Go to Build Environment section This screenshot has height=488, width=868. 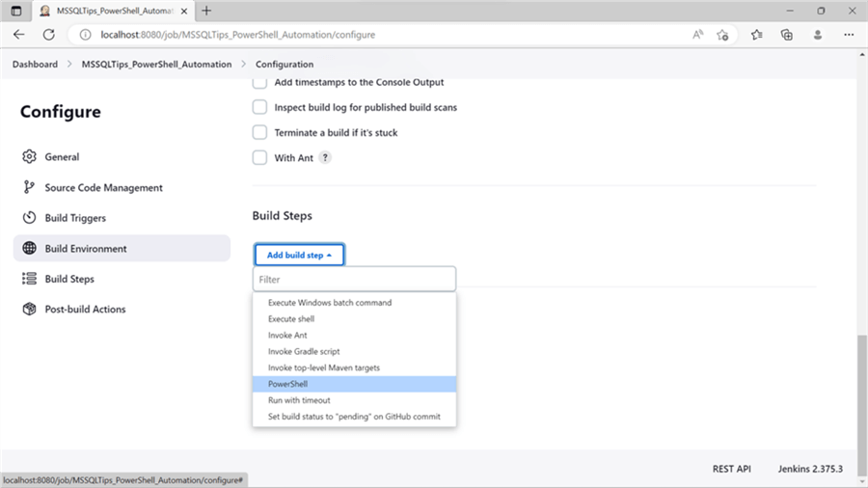[86, 249]
